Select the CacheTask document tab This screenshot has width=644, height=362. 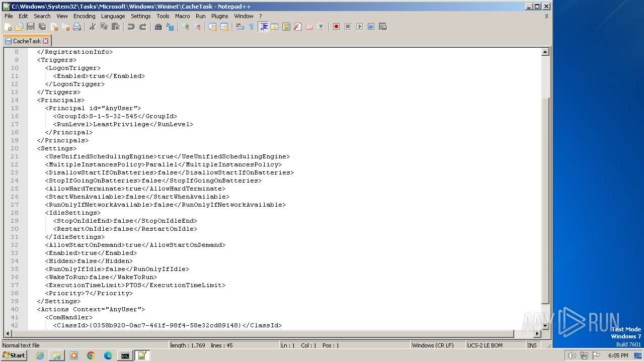[27, 41]
